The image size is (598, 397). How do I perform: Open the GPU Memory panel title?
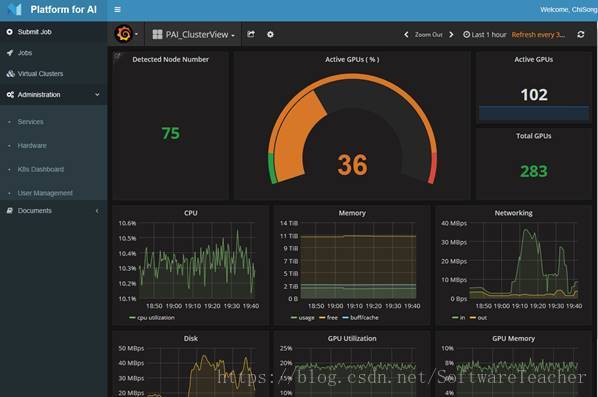click(x=513, y=338)
